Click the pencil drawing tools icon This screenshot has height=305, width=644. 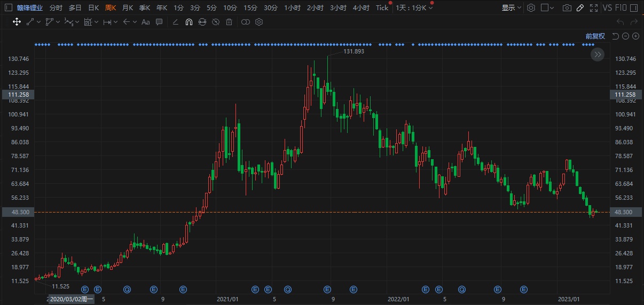tap(580, 8)
